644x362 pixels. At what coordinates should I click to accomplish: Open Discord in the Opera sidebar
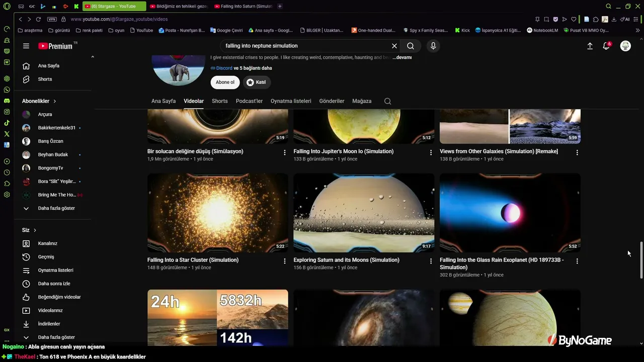(7, 101)
